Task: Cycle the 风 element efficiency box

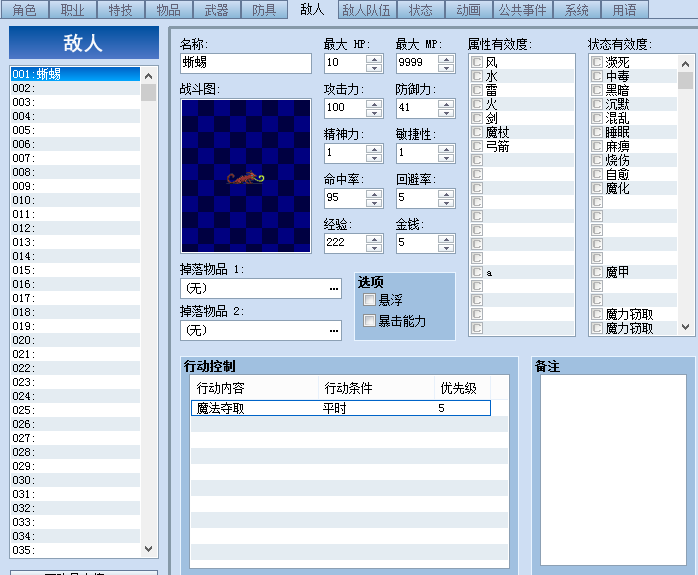Action: (477, 62)
